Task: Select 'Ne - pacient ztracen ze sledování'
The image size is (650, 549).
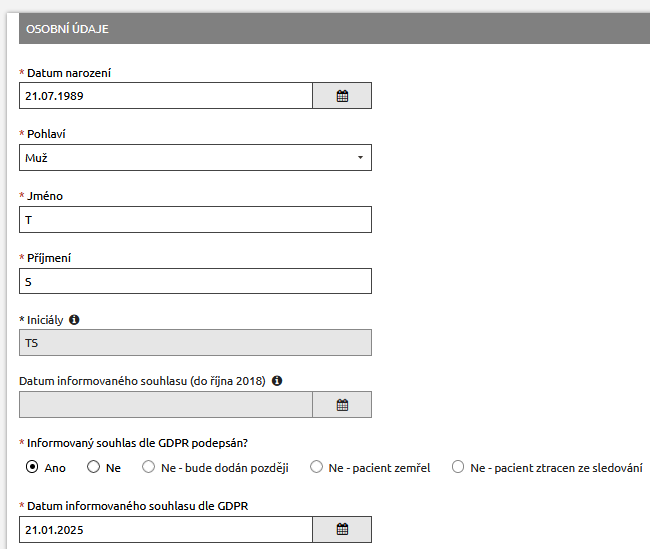Action: [459, 467]
